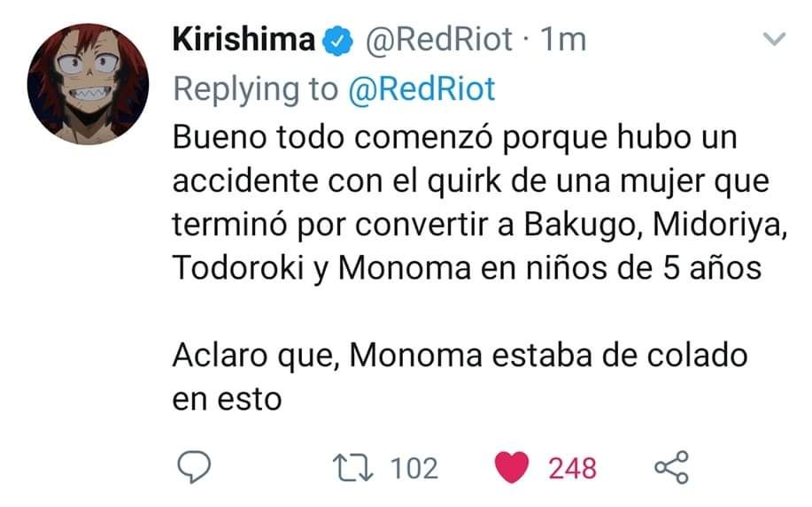Screen dimensions: 812x507
Task: Click the words "en esto" ending the tweet
Action: [227, 400]
